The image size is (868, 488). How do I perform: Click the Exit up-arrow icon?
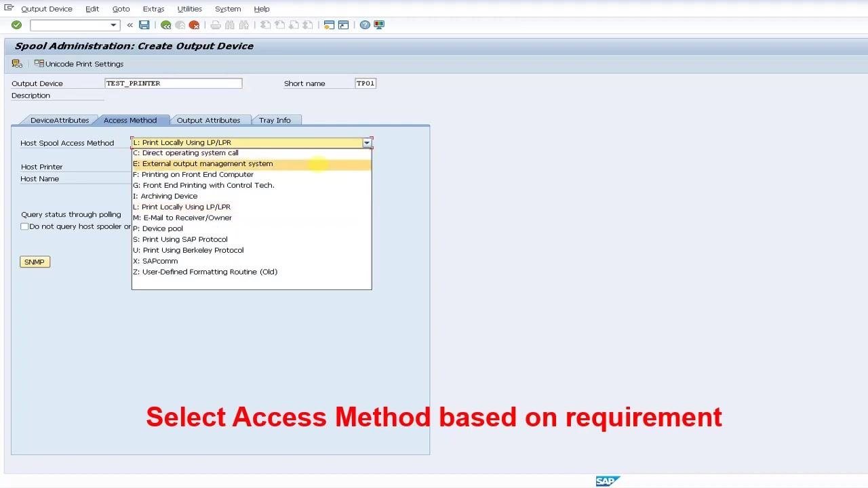point(180,25)
